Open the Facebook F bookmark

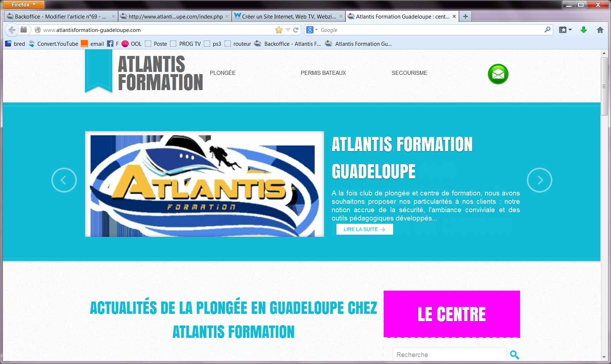coord(113,44)
